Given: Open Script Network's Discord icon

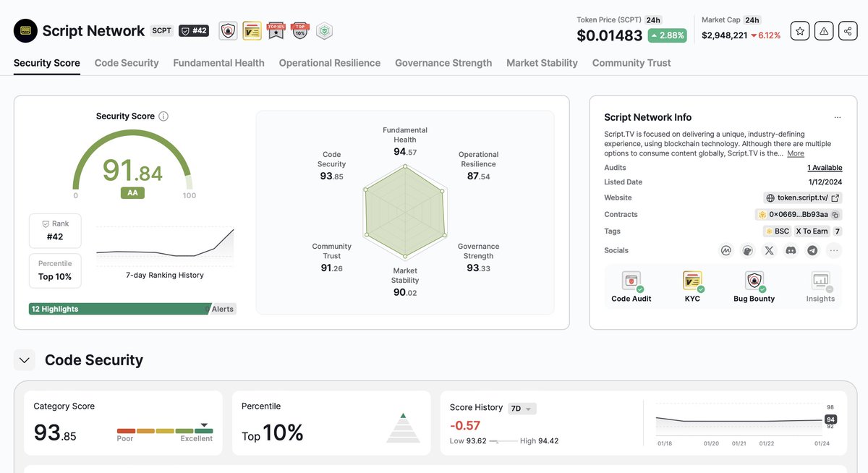Looking at the screenshot, I should click(x=790, y=250).
